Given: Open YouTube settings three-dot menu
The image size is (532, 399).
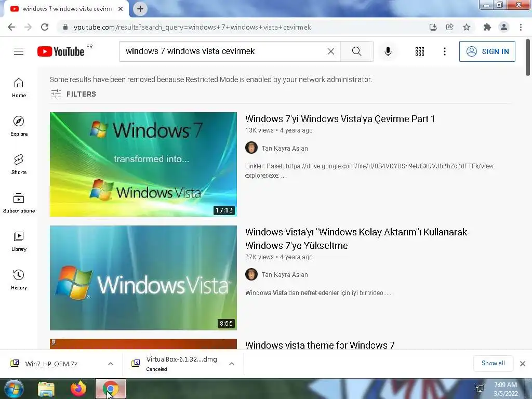Looking at the screenshot, I should pos(445,51).
